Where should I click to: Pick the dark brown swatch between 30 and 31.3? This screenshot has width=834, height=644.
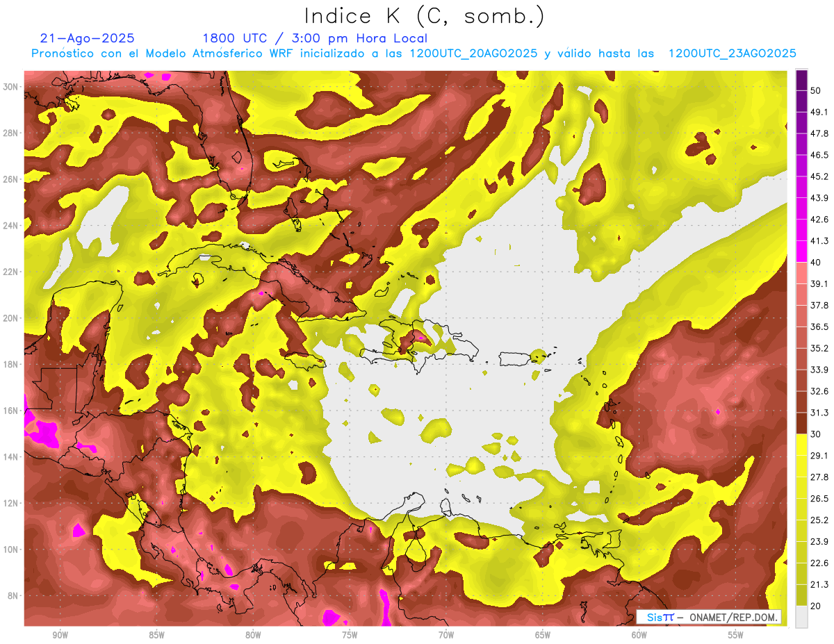(x=801, y=424)
